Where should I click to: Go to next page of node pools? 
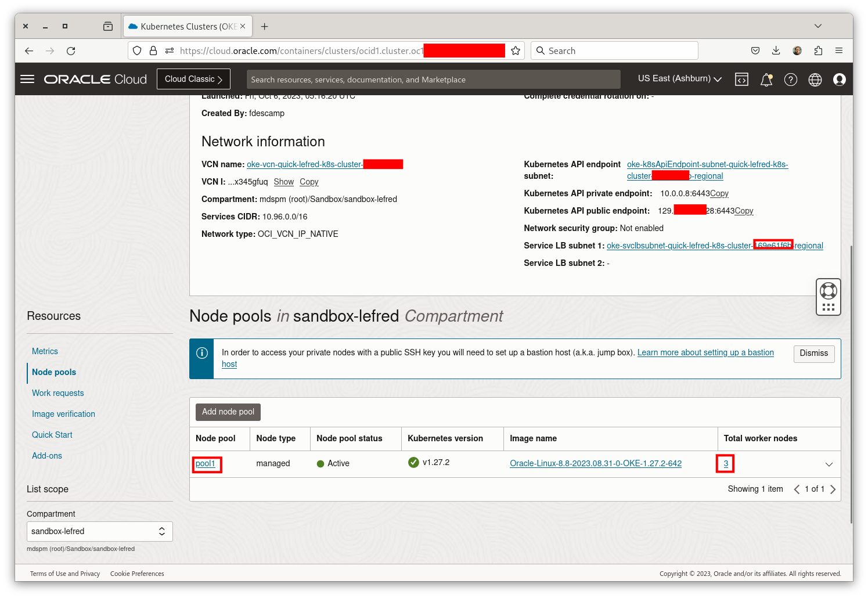pyautogui.click(x=833, y=489)
